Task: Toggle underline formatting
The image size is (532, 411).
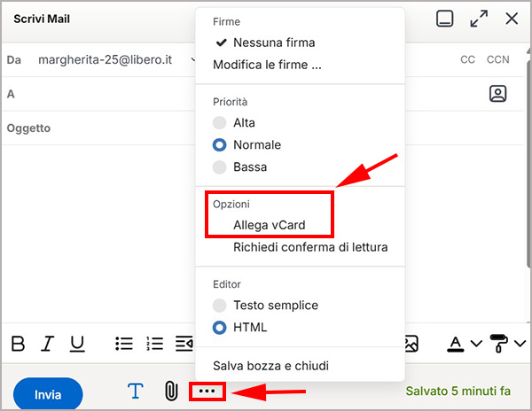Action: [77, 344]
